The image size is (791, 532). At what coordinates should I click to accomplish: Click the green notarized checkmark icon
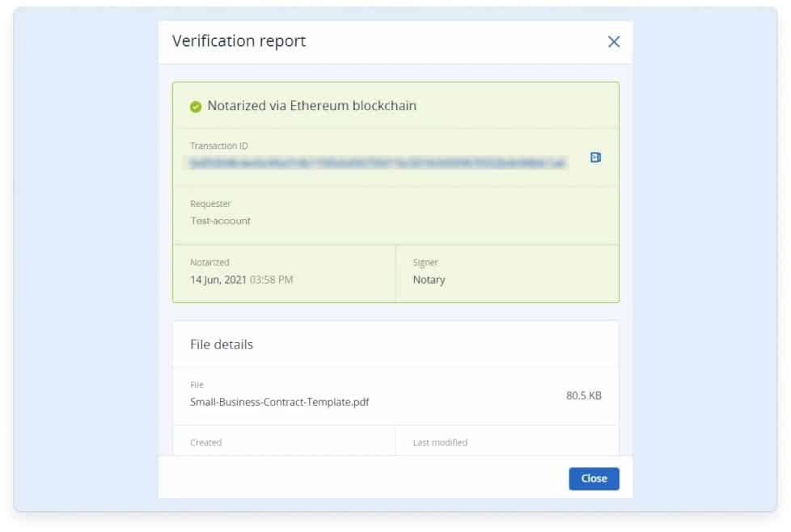point(196,107)
